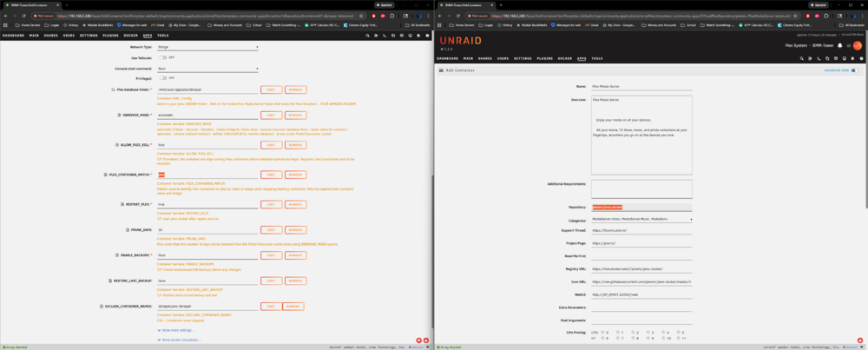Open Console shell command dropdown
The height and width of the screenshot is (350, 868).
click(x=207, y=69)
